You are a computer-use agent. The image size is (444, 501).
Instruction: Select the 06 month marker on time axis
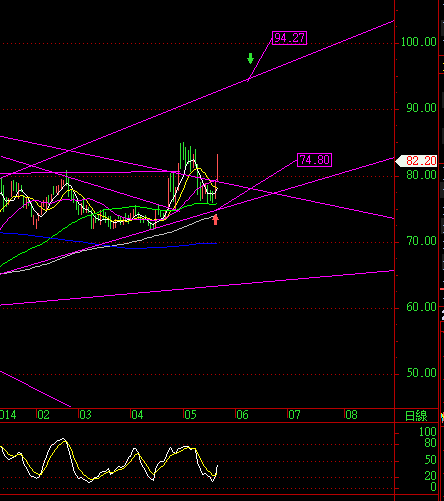[x=242, y=415]
